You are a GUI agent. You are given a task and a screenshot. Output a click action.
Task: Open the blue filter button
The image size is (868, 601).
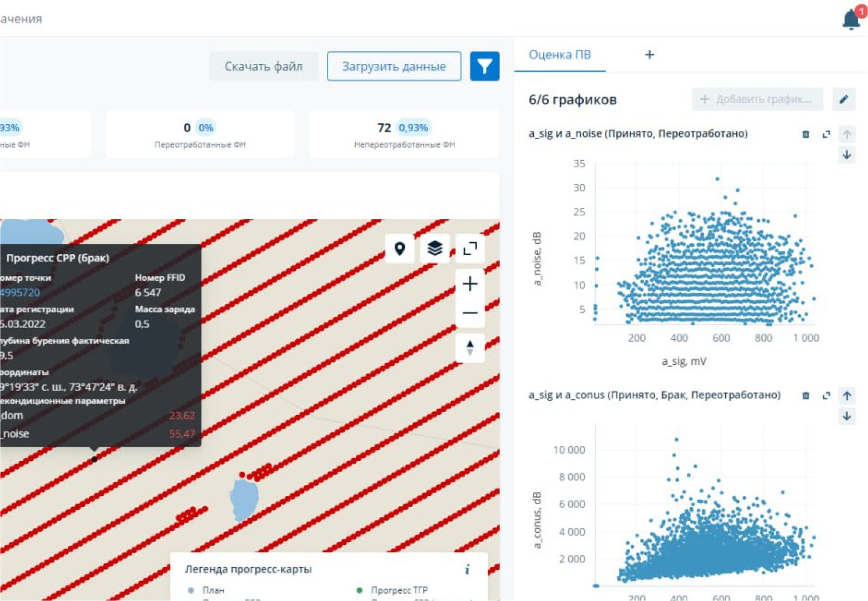click(484, 66)
